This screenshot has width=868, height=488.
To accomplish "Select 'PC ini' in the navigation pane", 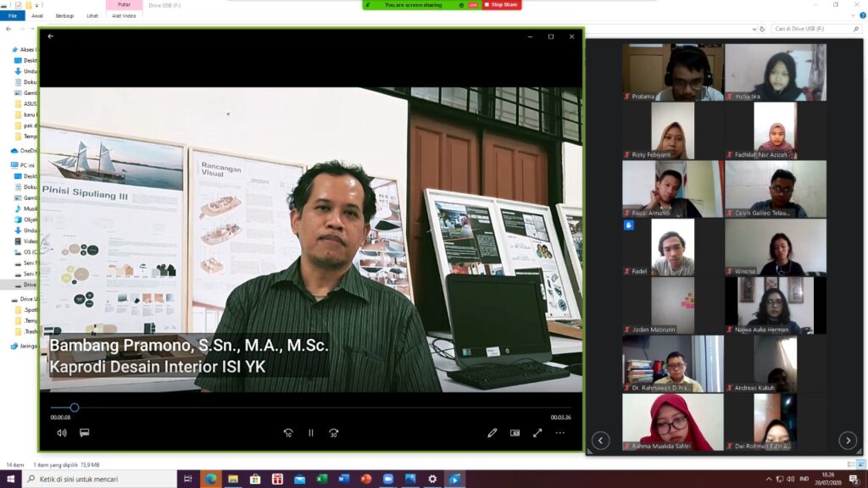I will click(23, 165).
